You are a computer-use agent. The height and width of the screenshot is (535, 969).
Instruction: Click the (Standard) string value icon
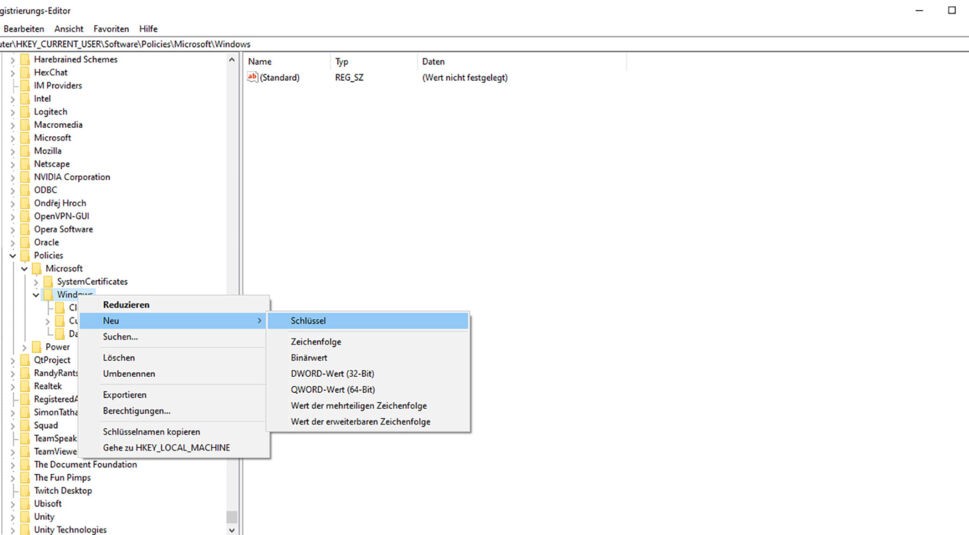[252, 77]
